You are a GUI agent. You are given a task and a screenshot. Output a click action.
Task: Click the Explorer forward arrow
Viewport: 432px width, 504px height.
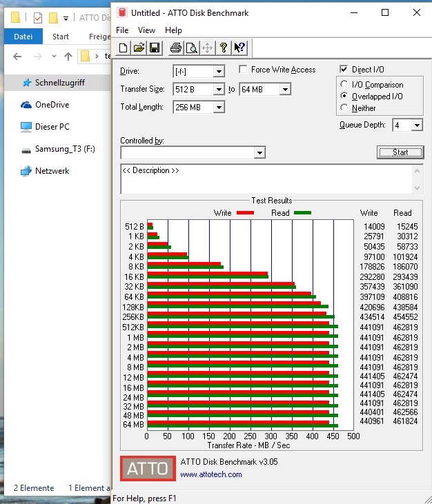[38, 57]
